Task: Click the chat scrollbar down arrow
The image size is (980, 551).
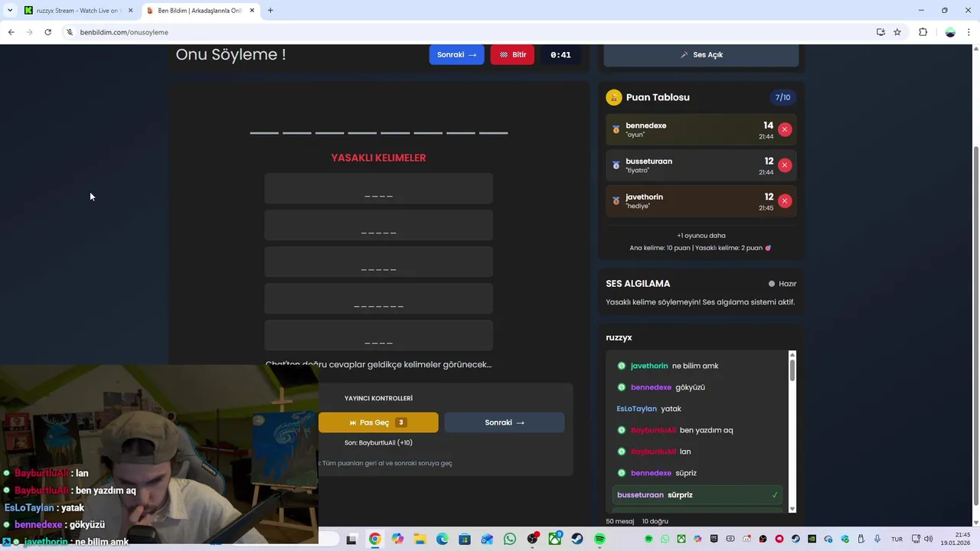Action: pos(792,509)
